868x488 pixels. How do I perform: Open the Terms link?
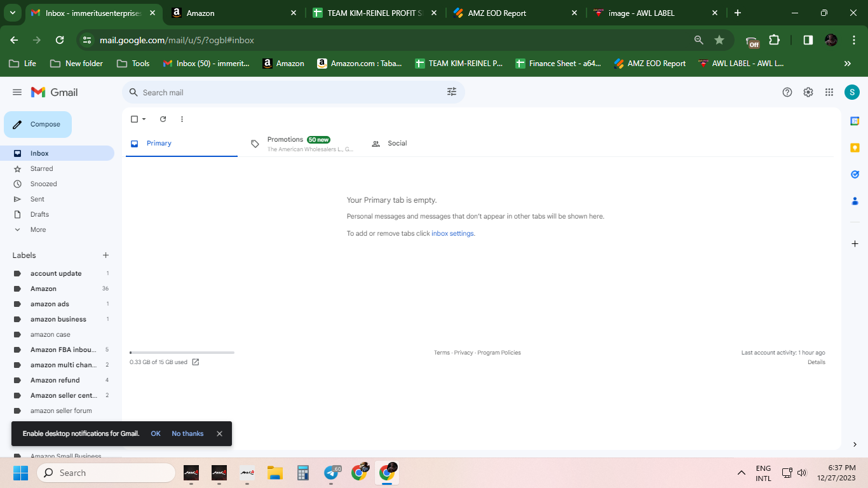coord(442,353)
